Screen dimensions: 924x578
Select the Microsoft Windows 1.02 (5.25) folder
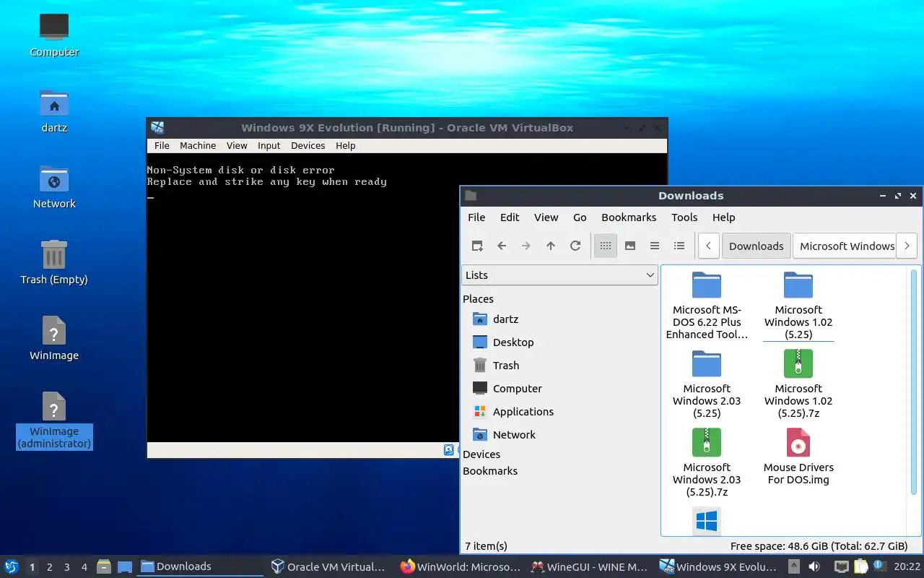point(798,306)
